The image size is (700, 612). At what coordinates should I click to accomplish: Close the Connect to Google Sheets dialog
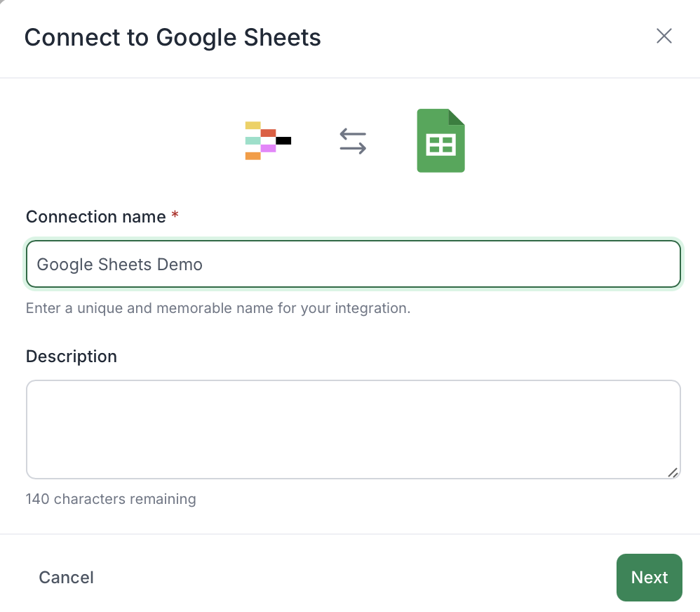[664, 36]
